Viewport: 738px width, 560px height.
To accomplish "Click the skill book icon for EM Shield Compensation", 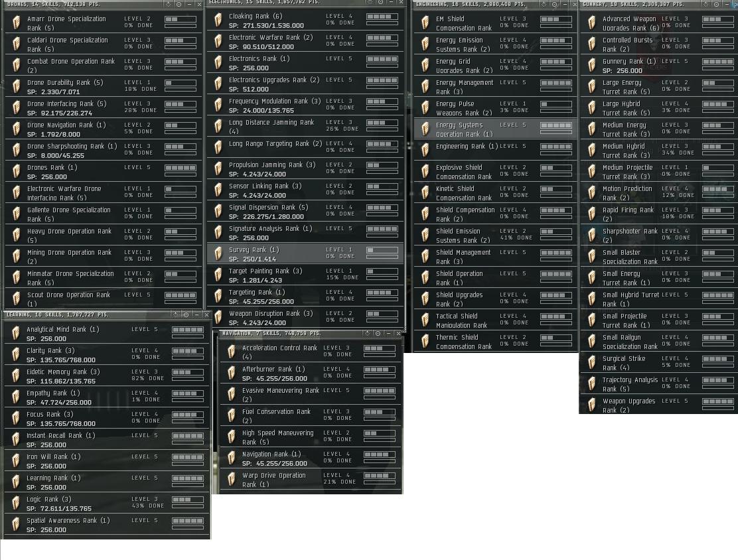I will tap(425, 23).
